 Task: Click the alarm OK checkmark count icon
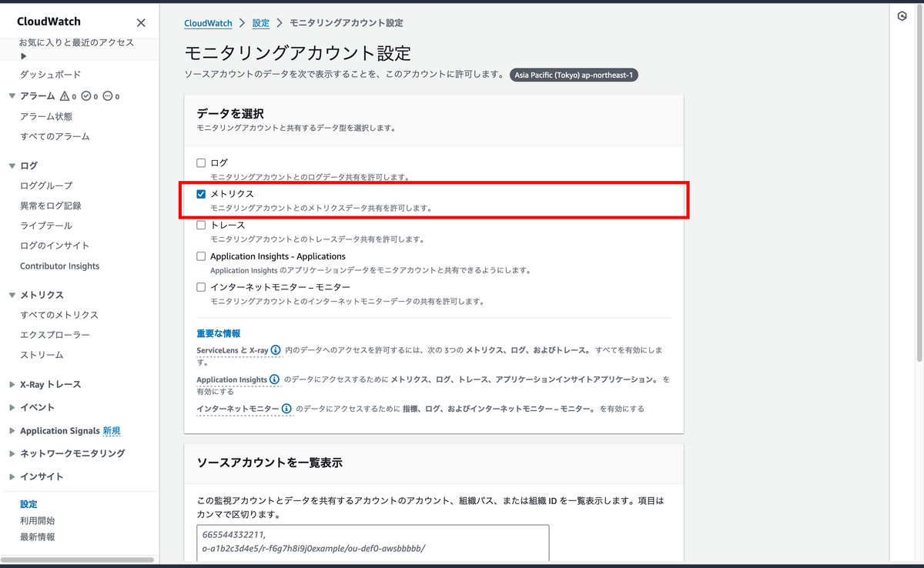[x=86, y=96]
